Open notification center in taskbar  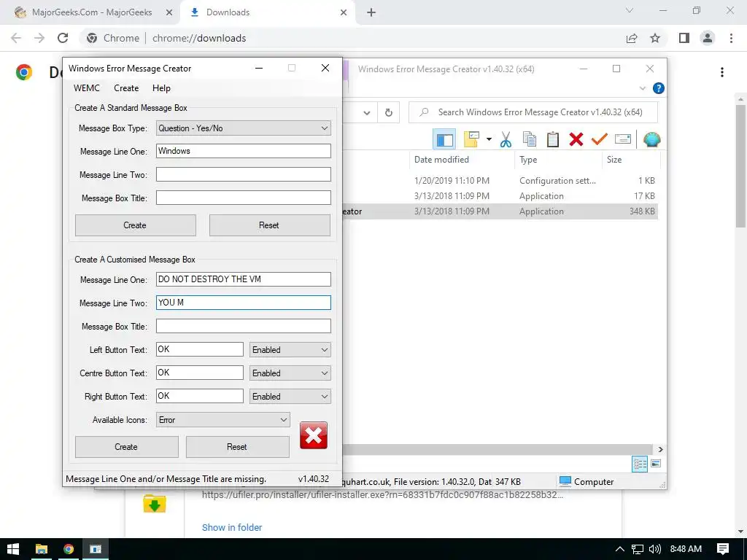click(x=723, y=549)
